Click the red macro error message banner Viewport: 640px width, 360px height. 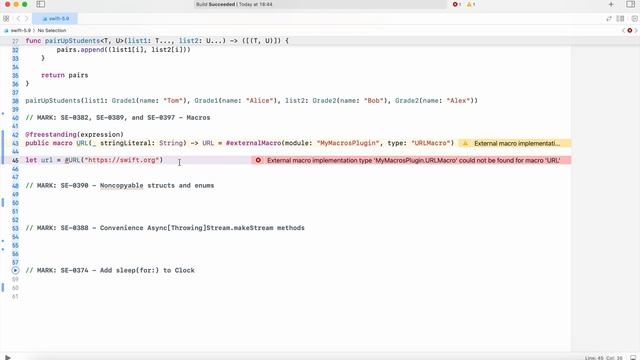tap(411, 160)
